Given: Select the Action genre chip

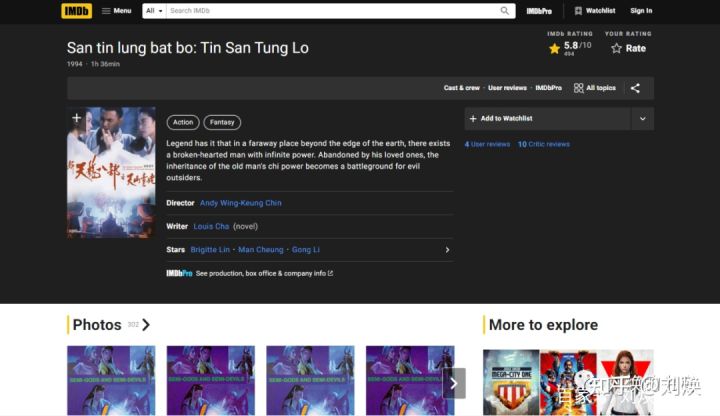Looking at the screenshot, I should click(x=183, y=122).
